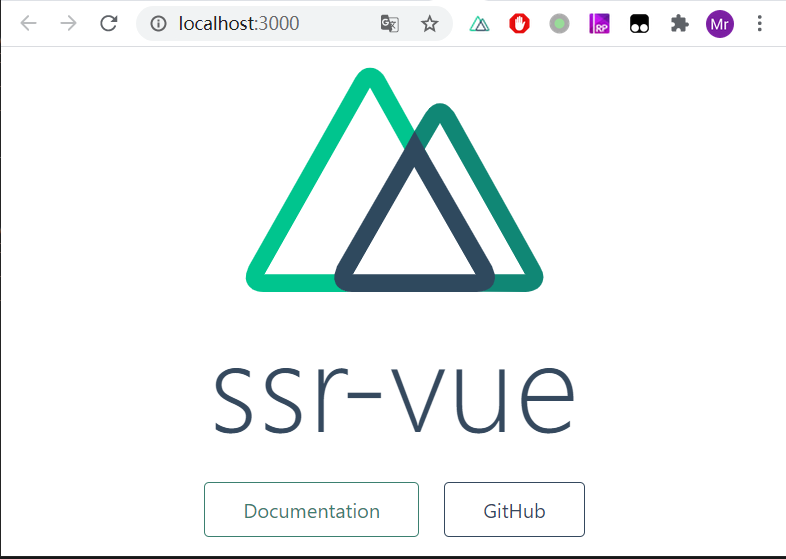Image resolution: width=786 pixels, height=559 pixels.
Task: Open the red stop-hand adblock extension
Action: [519, 24]
